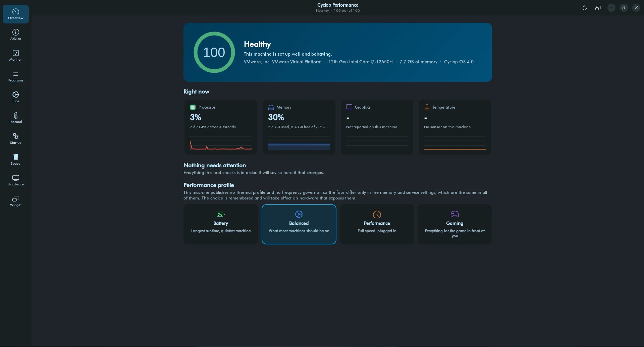Image resolution: width=644 pixels, height=347 pixels.
Task: Open the Thermal thermometer page
Action: point(15,118)
